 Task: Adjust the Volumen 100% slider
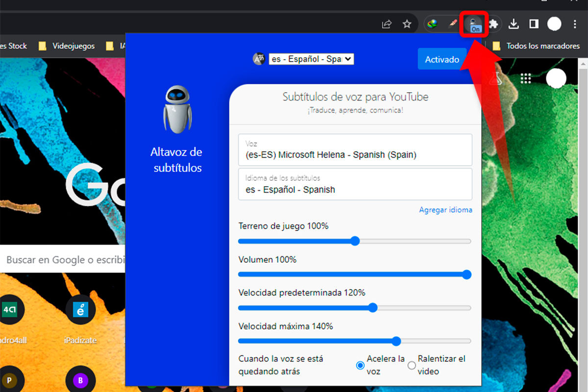coord(355,274)
